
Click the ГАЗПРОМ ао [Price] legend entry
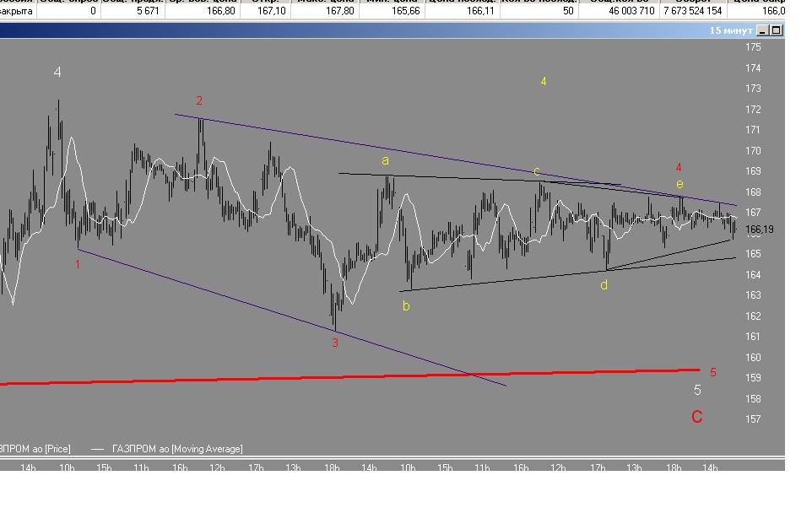pos(35,449)
